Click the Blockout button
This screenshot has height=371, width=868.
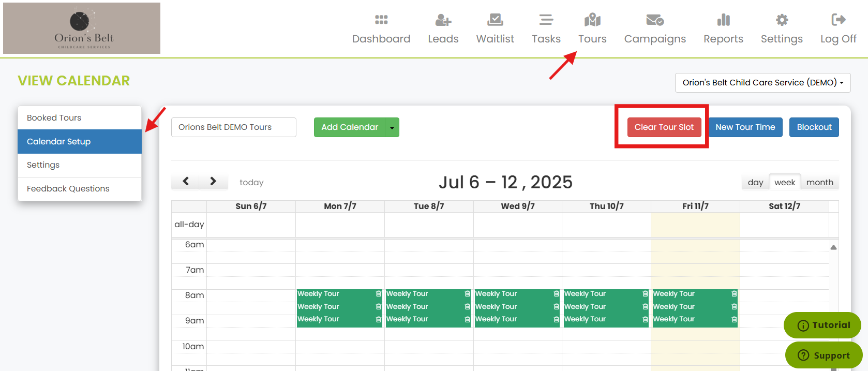tap(814, 127)
